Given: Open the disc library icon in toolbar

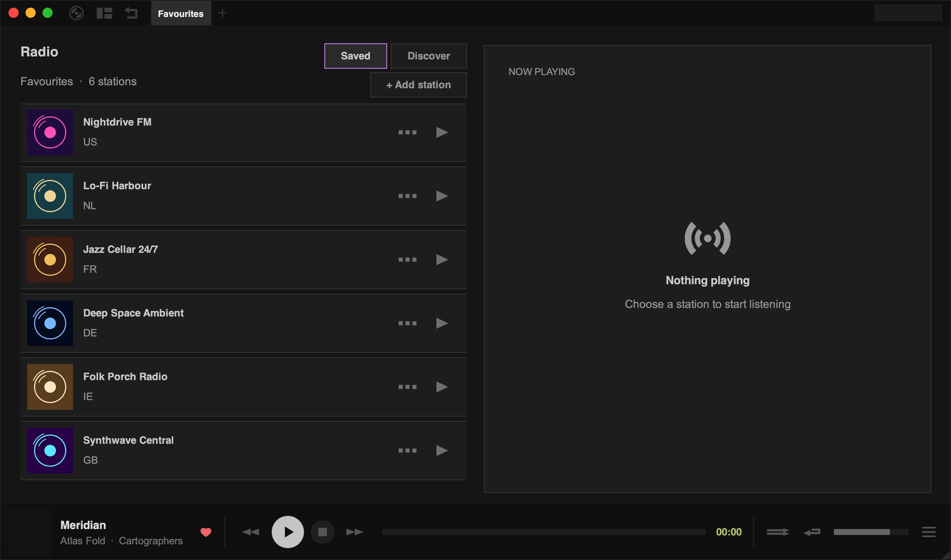Looking at the screenshot, I should 76,14.
